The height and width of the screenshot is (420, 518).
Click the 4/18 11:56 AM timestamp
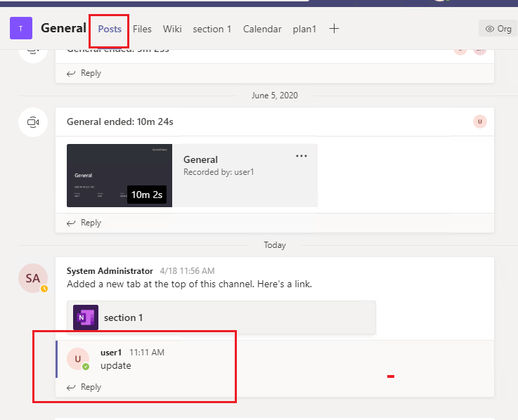coord(188,271)
